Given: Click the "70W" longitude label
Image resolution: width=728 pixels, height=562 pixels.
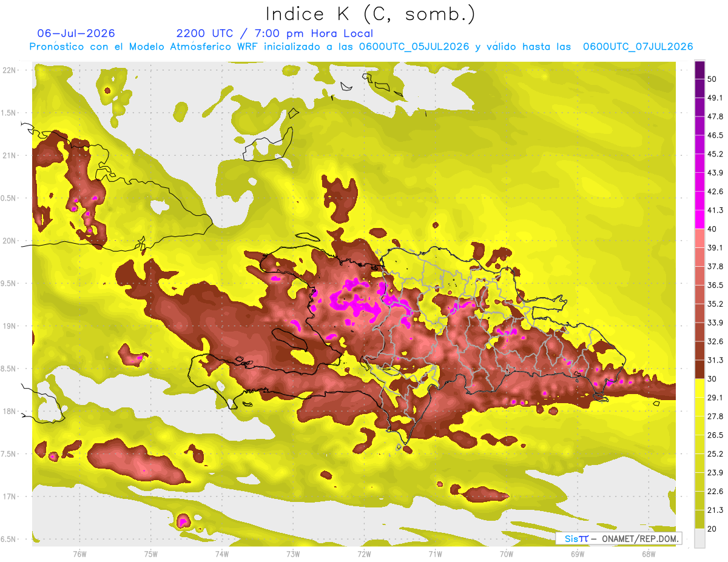Looking at the screenshot, I should 507,554.
